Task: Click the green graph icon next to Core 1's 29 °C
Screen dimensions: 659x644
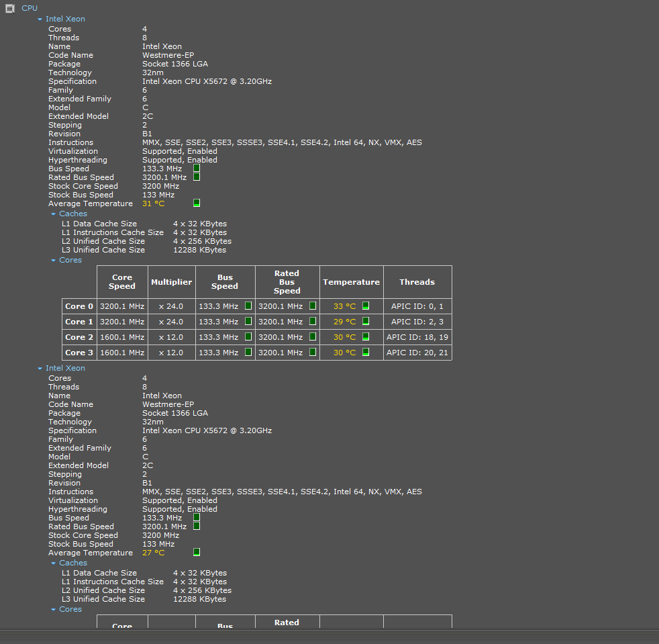Action: coord(366,322)
